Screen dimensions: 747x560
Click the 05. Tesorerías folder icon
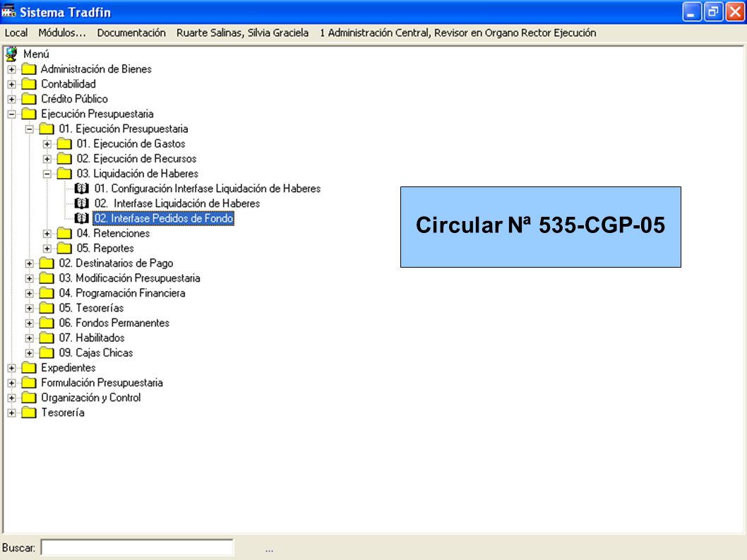47,308
